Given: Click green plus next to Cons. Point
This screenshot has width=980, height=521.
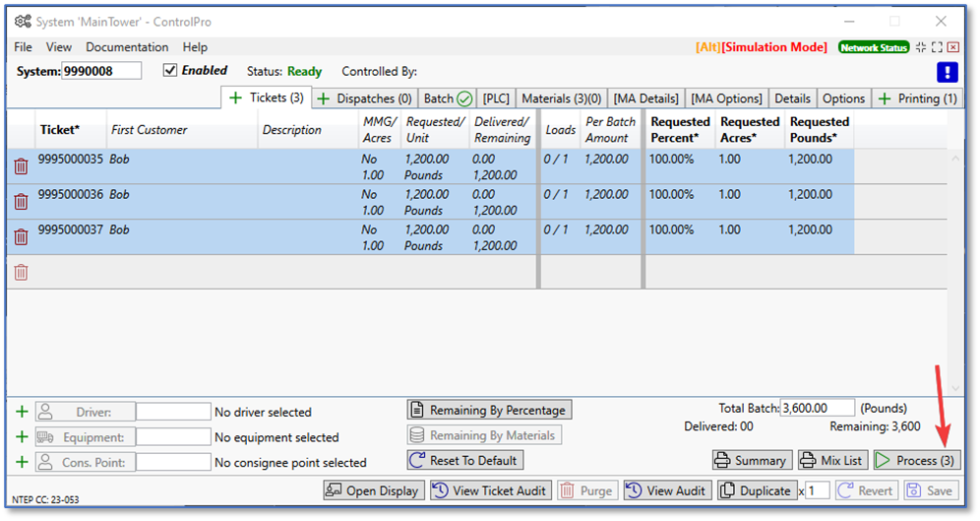Looking at the screenshot, I should 22,462.
